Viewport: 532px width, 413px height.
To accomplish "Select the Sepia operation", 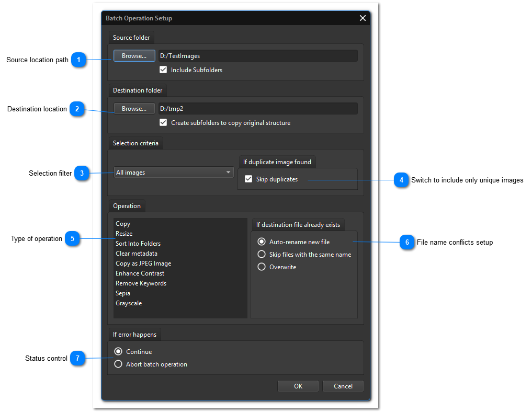I will pyautogui.click(x=123, y=293).
